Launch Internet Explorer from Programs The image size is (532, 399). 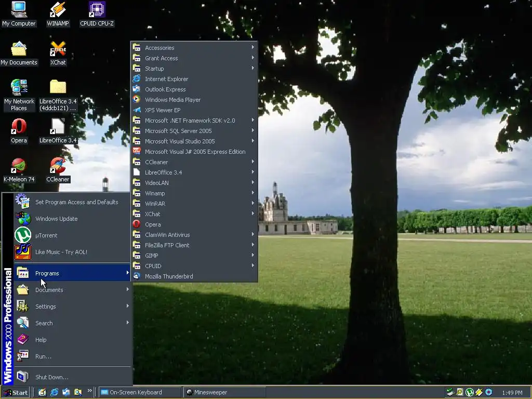194,79
